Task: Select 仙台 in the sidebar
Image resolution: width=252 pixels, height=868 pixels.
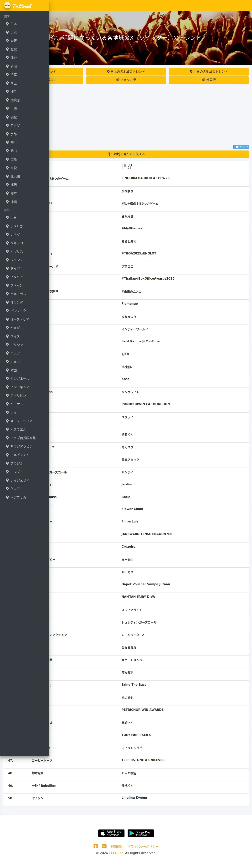Action: [x=14, y=58]
